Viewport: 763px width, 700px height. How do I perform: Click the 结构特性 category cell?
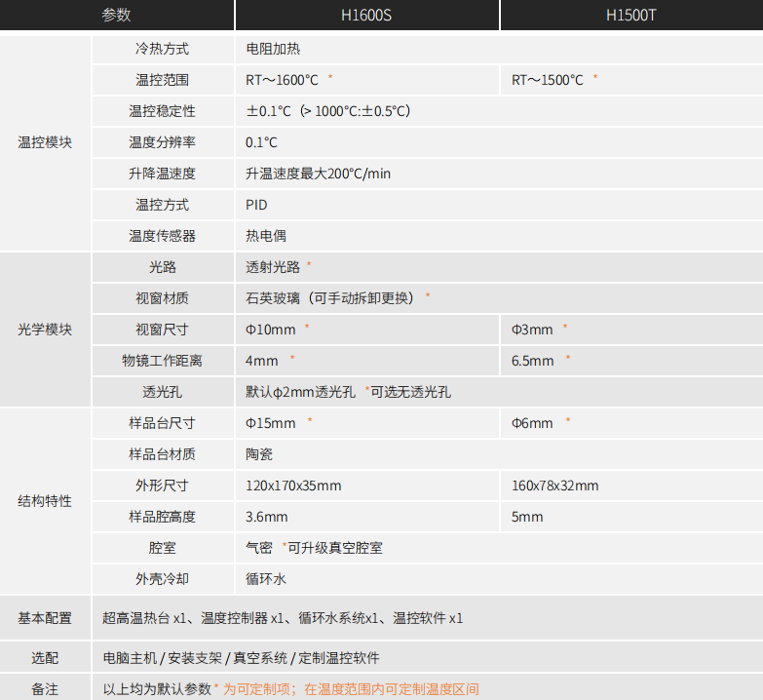[x=45, y=501]
